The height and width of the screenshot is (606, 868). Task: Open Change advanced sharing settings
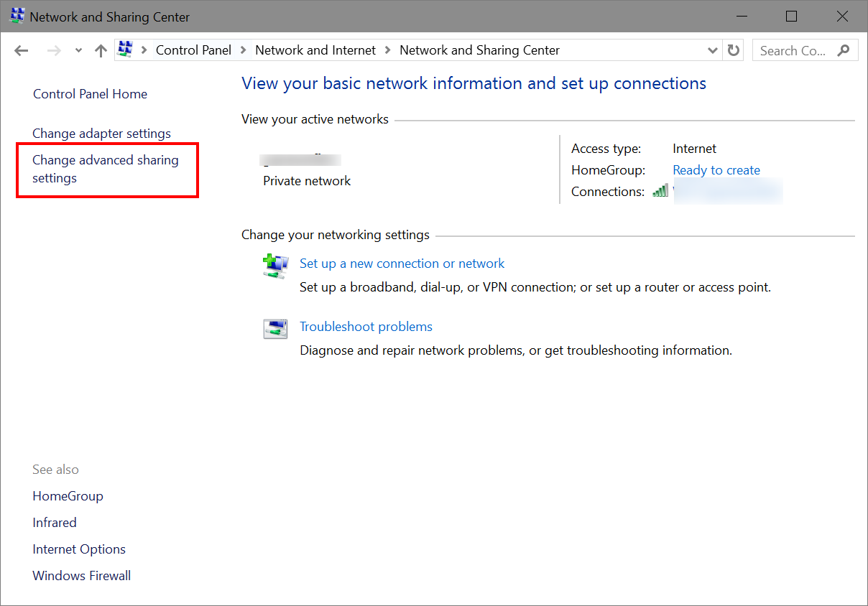[x=105, y=169]
